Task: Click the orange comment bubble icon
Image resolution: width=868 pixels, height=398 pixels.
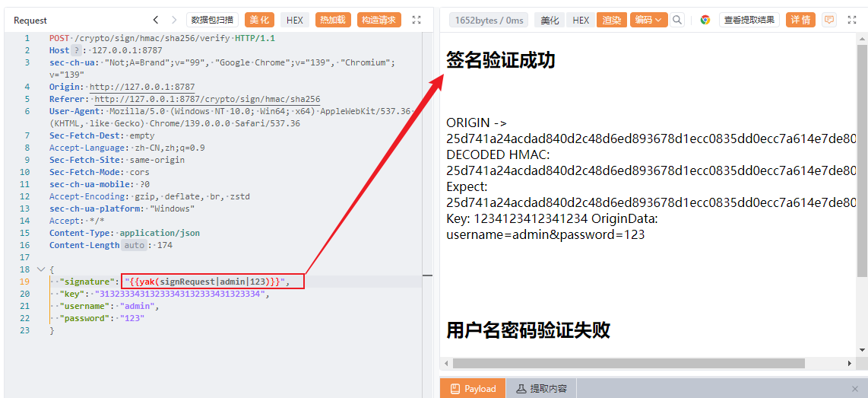Action: point(828,20)
